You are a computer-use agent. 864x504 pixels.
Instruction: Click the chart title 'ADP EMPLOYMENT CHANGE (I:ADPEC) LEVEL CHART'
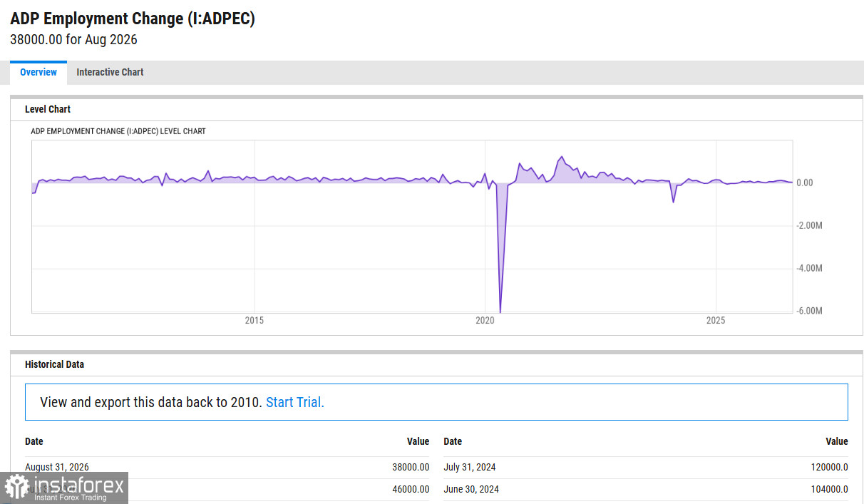pos(118,131)
